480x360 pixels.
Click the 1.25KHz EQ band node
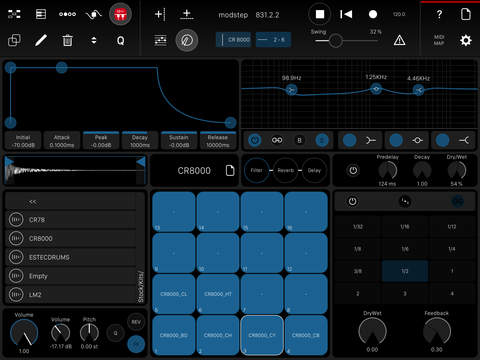(x=376, y=89)
